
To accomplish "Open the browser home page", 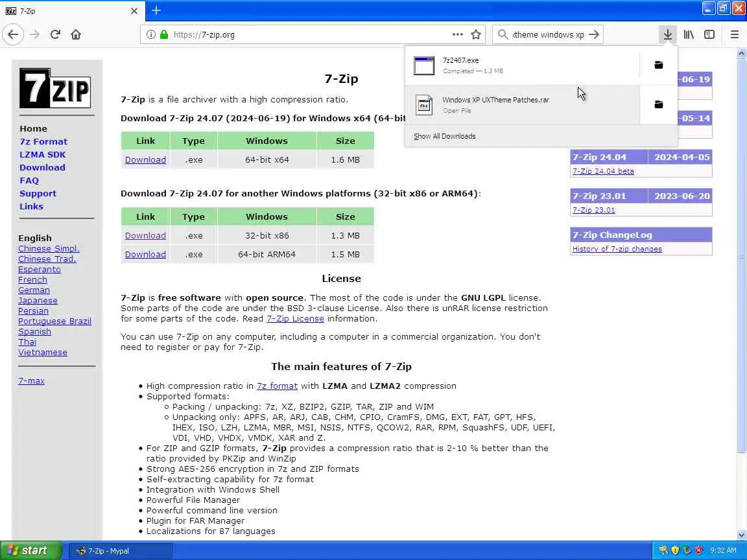I will pos(76,34).
